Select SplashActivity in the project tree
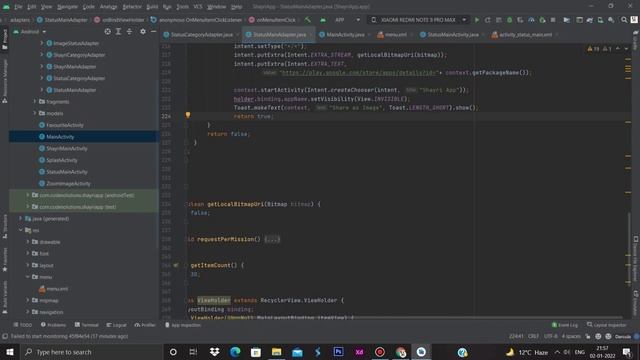 (x=61, y=160)
